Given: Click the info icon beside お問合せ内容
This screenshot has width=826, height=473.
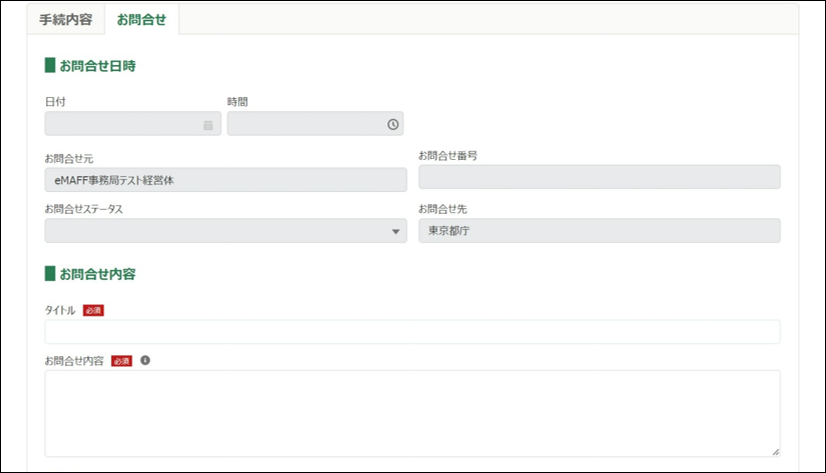Looking at the screenshot, I should pyautogui.click(x=145, y=360).
